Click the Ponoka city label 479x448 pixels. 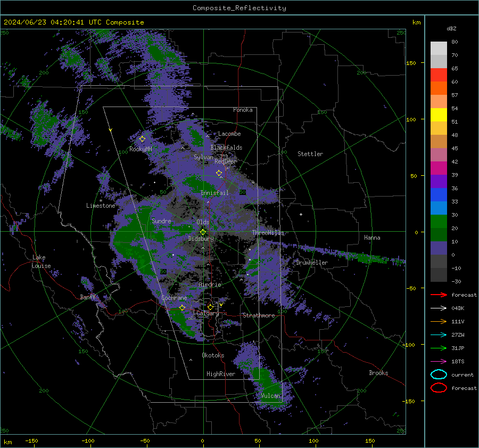pyautogui.click(x=243, y=110)
